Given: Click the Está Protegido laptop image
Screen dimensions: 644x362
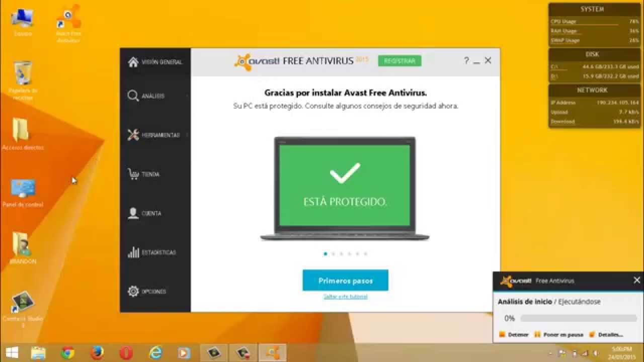Looking at the screenshot, I should tap(345, 189).
